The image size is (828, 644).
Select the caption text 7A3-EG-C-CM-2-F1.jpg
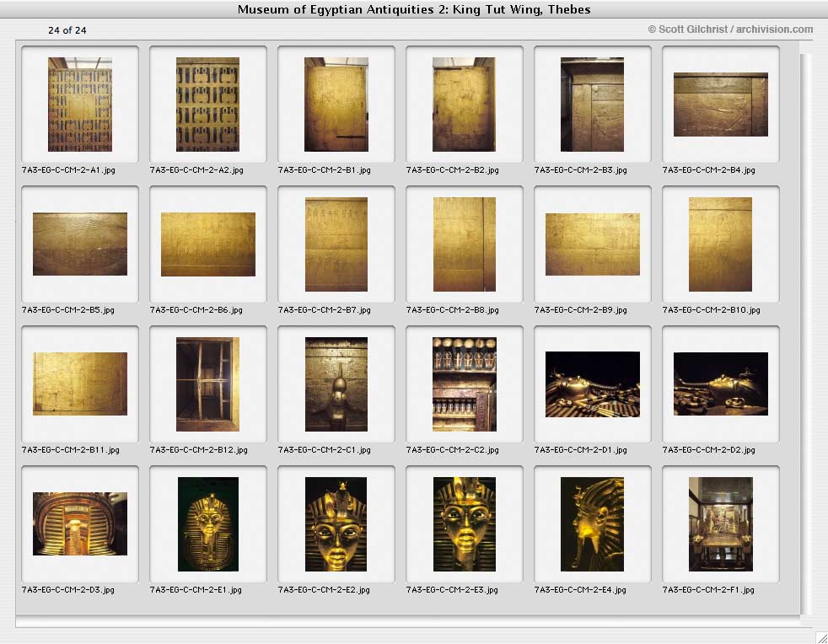(708, 589)
